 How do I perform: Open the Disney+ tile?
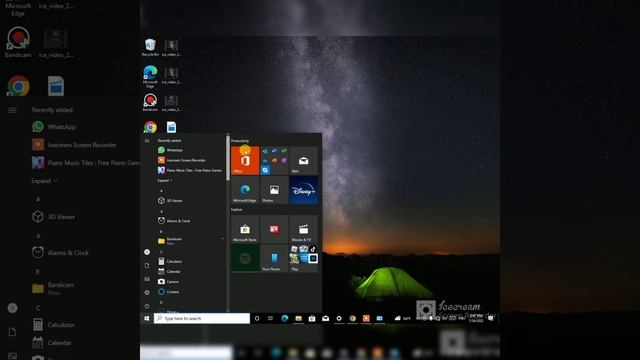[303, 190]
